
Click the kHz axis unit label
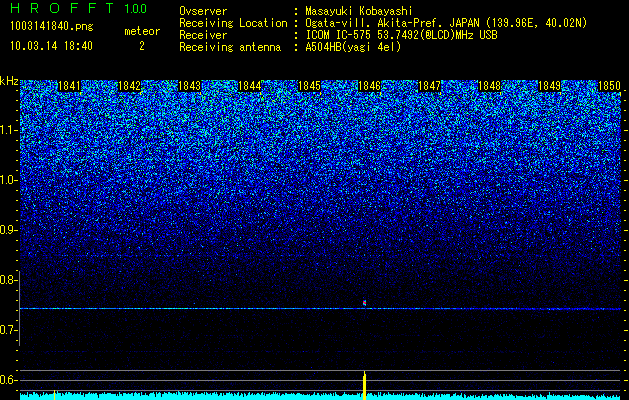(x=9, y=81)
